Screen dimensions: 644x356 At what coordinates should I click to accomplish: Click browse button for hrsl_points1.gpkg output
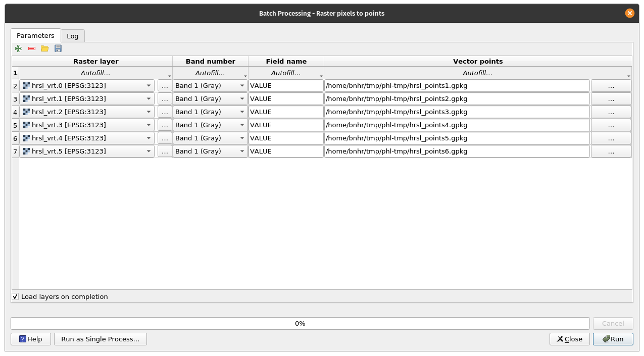[x=611, y=86]
